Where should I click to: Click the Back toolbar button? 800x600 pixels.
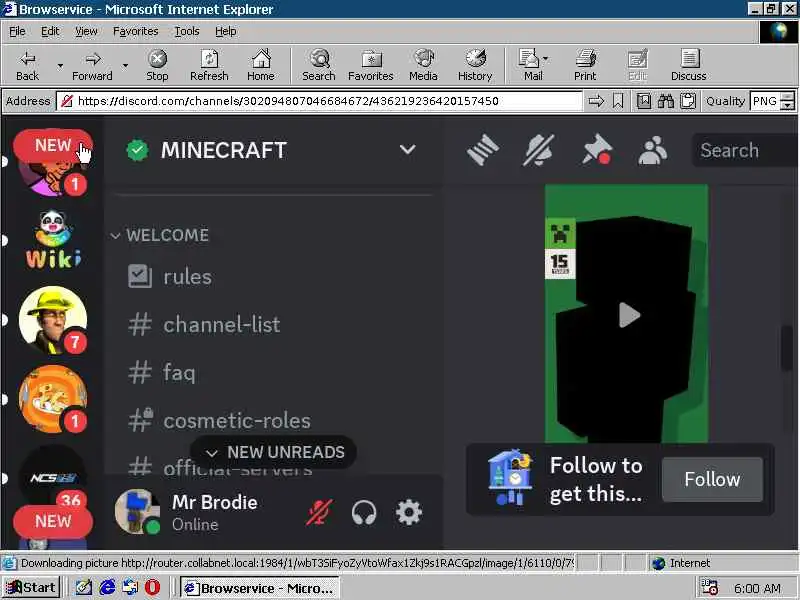pyautogui.click(x=28, y=65)
